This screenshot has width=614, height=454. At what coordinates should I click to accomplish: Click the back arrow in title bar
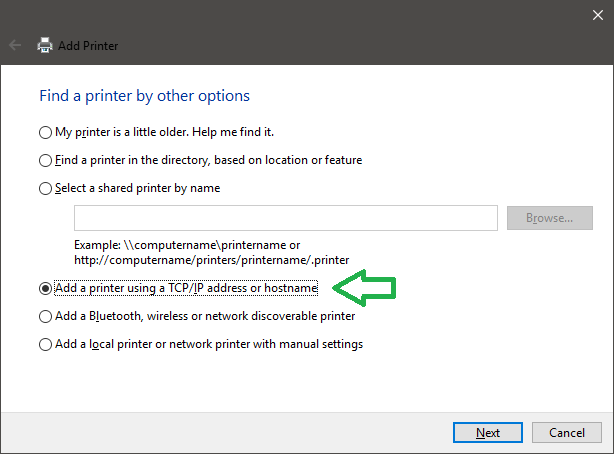[14, 46]
